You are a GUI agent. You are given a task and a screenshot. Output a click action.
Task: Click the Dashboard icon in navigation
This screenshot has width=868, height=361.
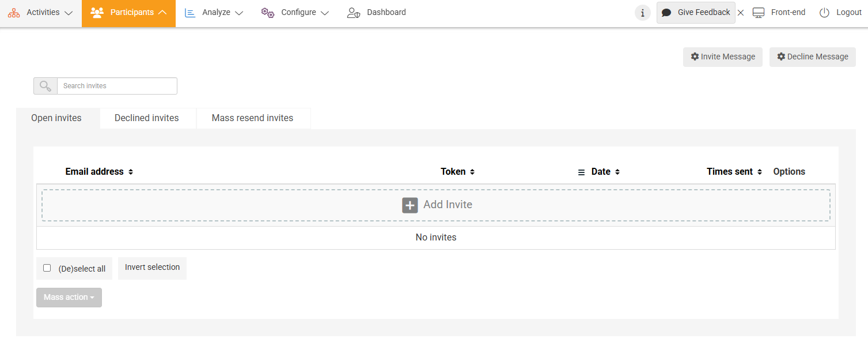coord(354,13)
